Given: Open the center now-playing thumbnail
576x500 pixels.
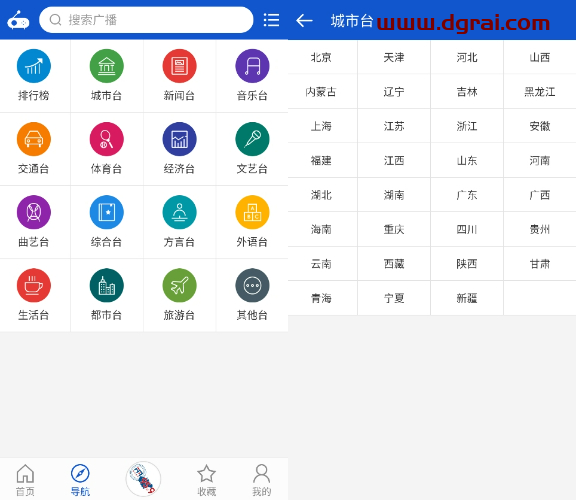Looking at the screenshot, I should pos(143,479).
